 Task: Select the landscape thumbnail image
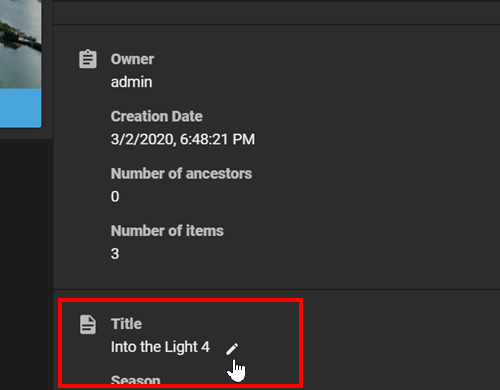click(21, 44)
